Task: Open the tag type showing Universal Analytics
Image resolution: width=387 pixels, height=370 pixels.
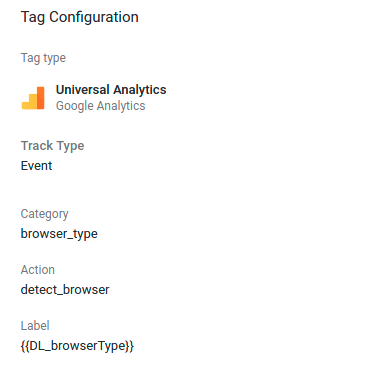Action: tap(111, 90)
